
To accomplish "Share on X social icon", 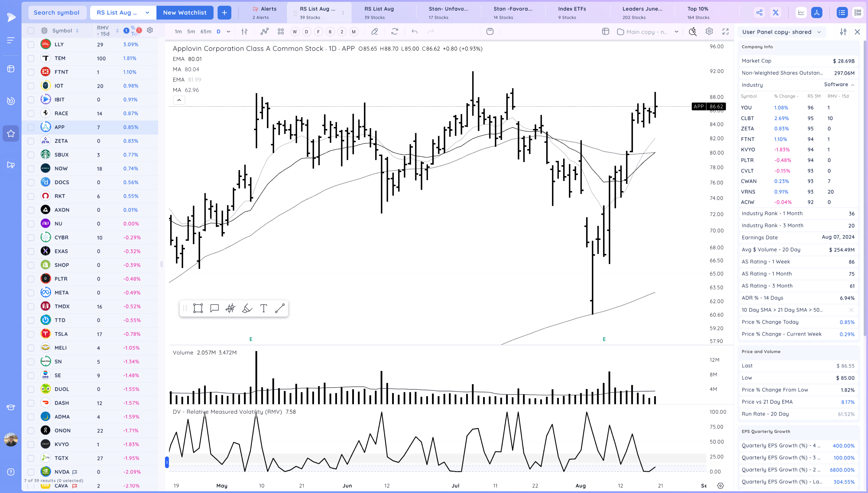I will pos(776,13).
